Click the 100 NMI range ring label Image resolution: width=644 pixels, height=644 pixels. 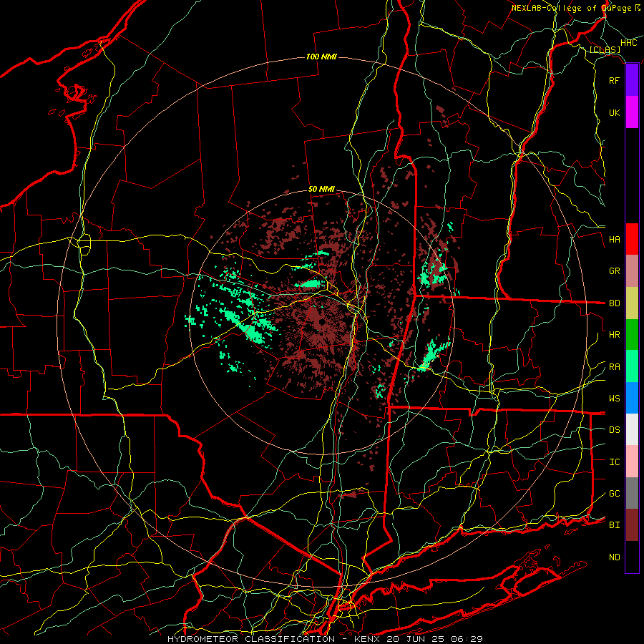[321, 57]
